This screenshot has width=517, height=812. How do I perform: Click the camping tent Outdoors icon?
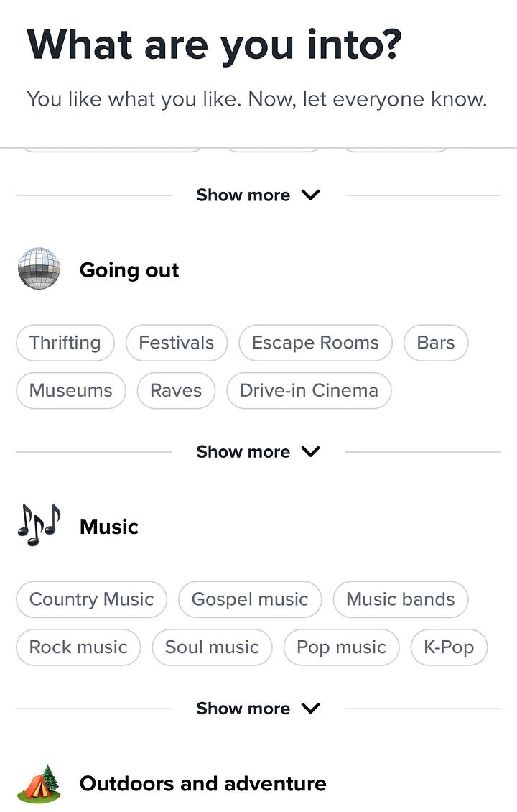tap(39, 783)
